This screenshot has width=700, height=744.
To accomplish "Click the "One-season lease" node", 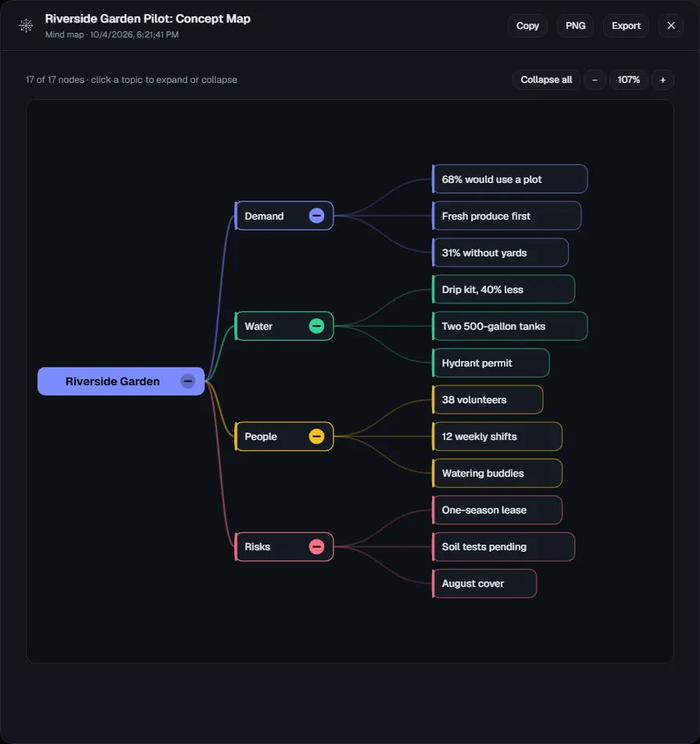I will click(x=497, y=510).
